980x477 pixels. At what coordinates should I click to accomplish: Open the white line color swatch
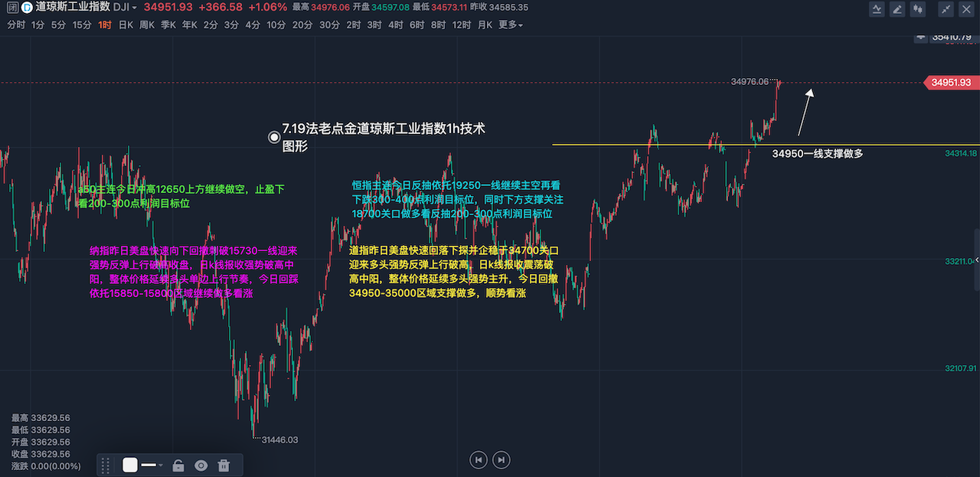(130, 465)
